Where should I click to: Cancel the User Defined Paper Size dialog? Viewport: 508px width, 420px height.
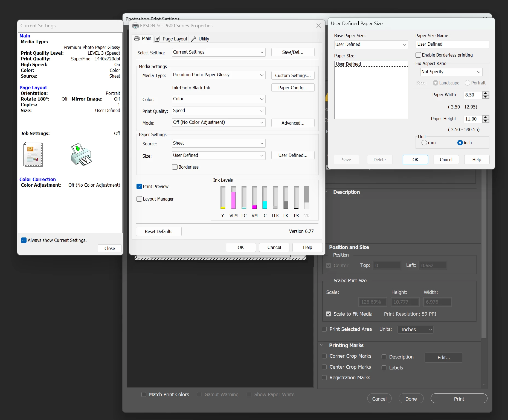point(446,160)
